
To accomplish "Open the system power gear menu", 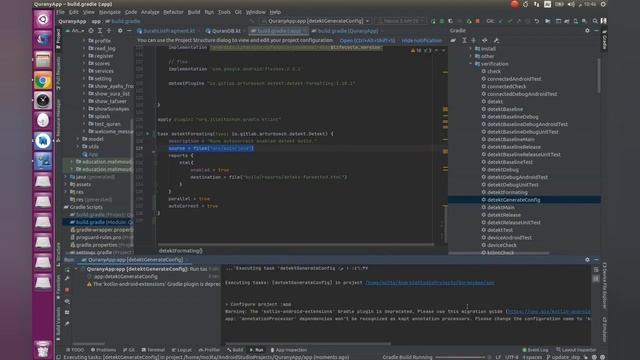I will click(x=603, y=4).
